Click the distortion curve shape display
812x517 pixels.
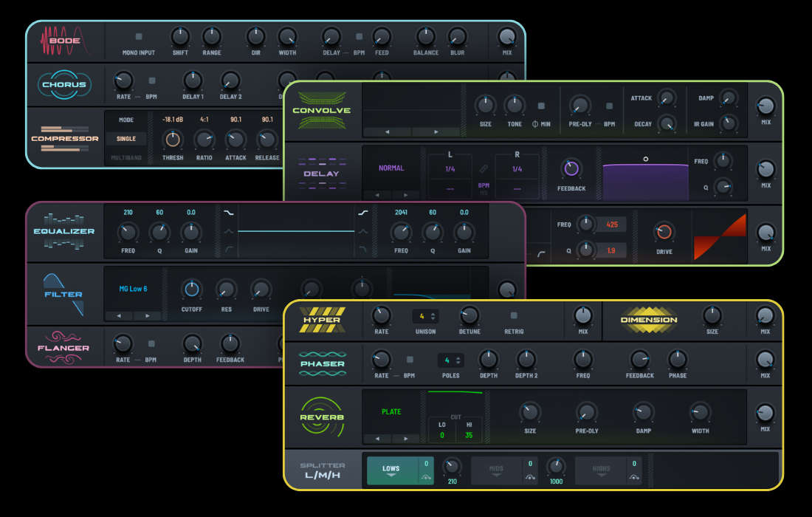720,237
